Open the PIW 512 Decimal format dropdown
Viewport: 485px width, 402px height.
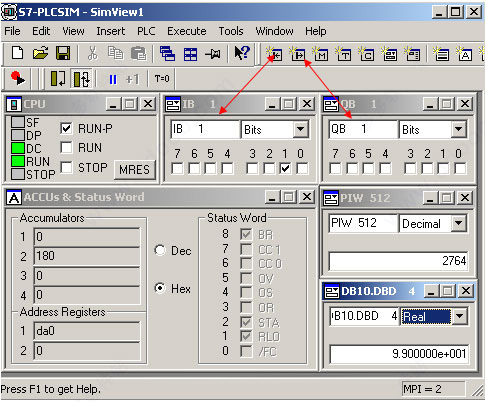click(459, 223)
